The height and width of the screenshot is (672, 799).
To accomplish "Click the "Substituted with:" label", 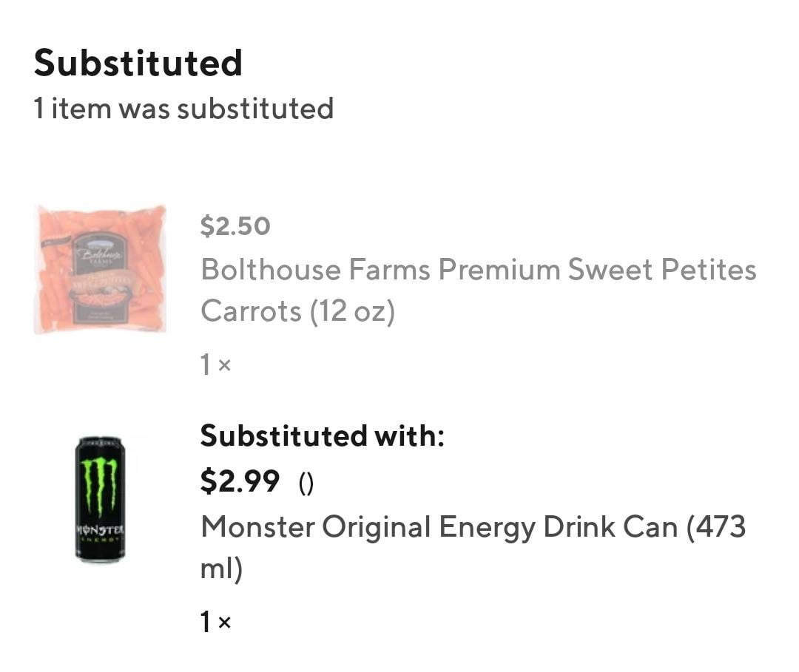I will click(322, 435).
